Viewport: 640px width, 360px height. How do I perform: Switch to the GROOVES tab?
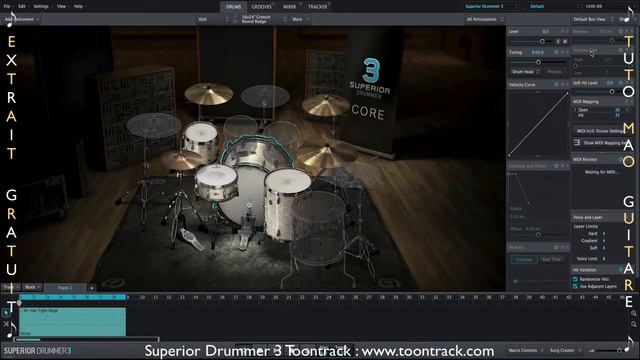[261, 7]
